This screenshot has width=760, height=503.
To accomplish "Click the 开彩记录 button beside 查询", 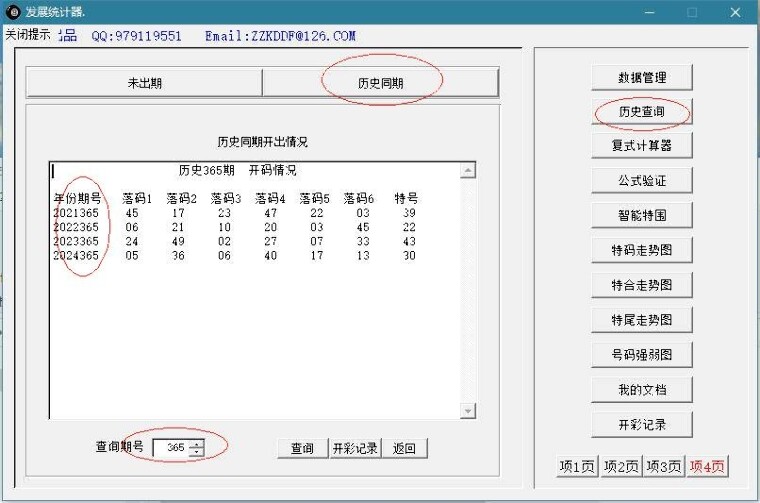I will [x=355, y=448].
